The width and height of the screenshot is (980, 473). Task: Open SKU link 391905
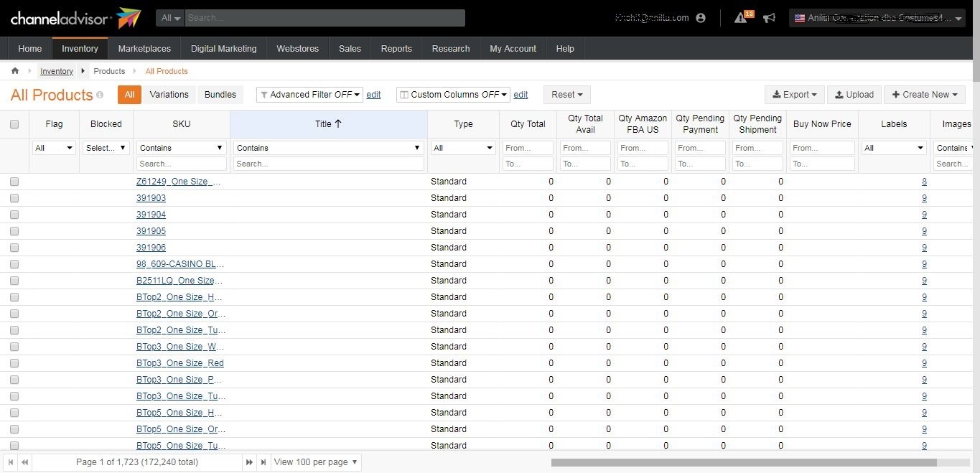(x=151, y=231)
